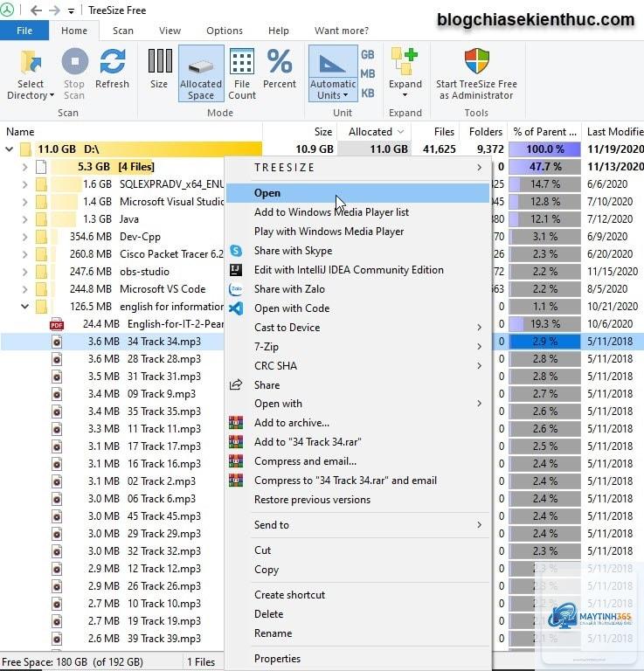The height and width of the screenshot is (671, 644).
Task: Click the 47.7 % parent bar
Action: 544,167
